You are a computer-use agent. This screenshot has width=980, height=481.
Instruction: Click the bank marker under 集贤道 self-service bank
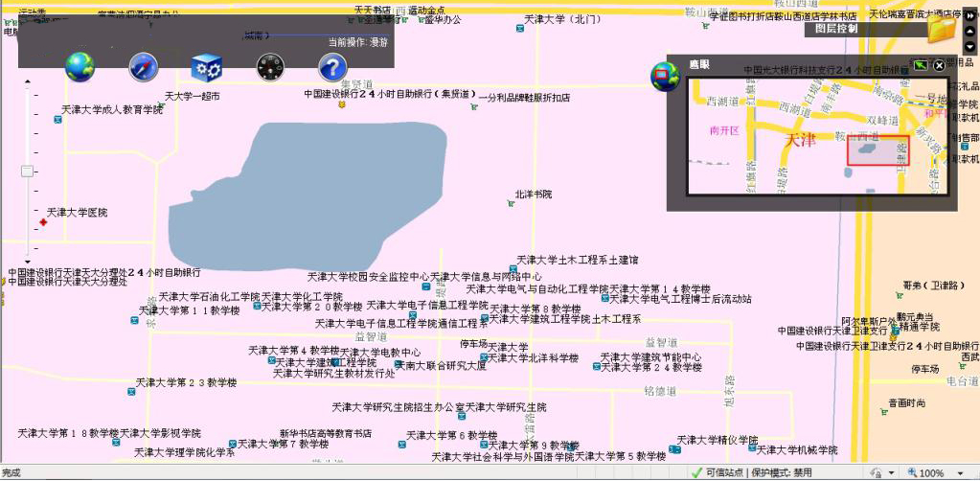[341, 105]
